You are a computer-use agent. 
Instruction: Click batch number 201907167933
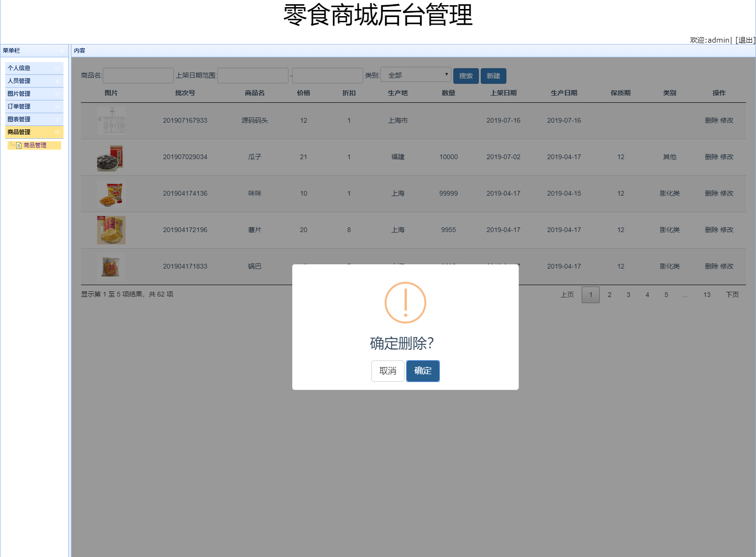pyautogui.click(x=185, y=120)
